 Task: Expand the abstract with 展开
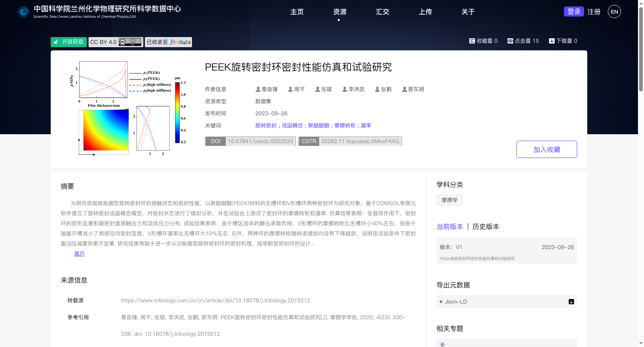tap(79, 253)
